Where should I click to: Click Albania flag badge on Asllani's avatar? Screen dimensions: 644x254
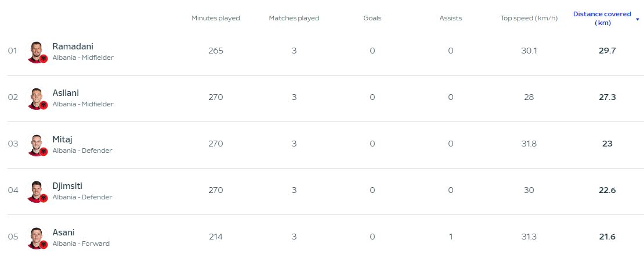[44, 105]
